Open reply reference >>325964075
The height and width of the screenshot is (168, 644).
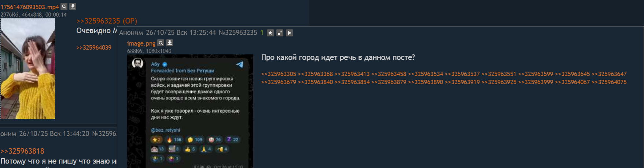(x=609, y=82)
